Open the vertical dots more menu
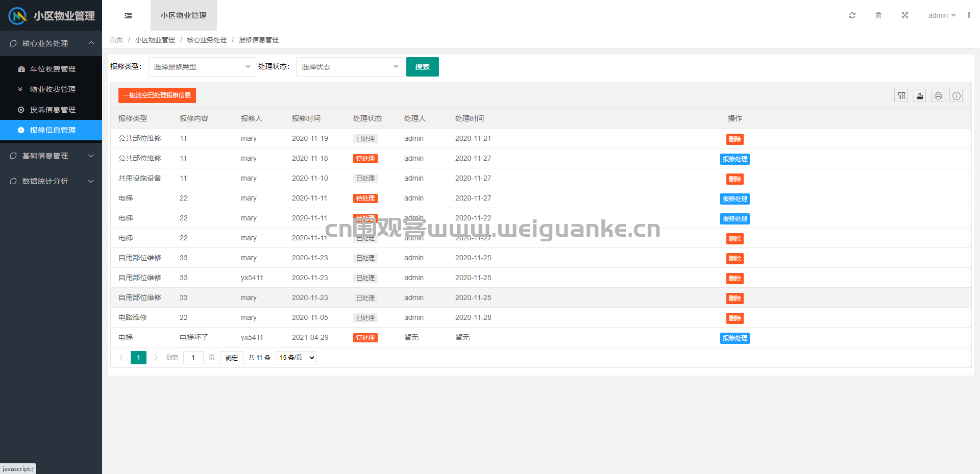980x474 pixels. [969, 15]
